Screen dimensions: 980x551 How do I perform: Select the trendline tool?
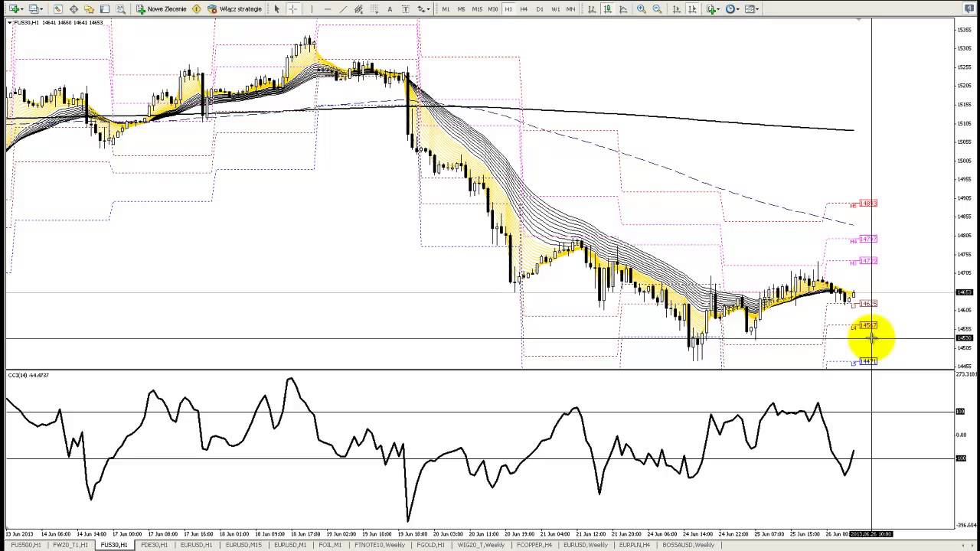[343, 9]
